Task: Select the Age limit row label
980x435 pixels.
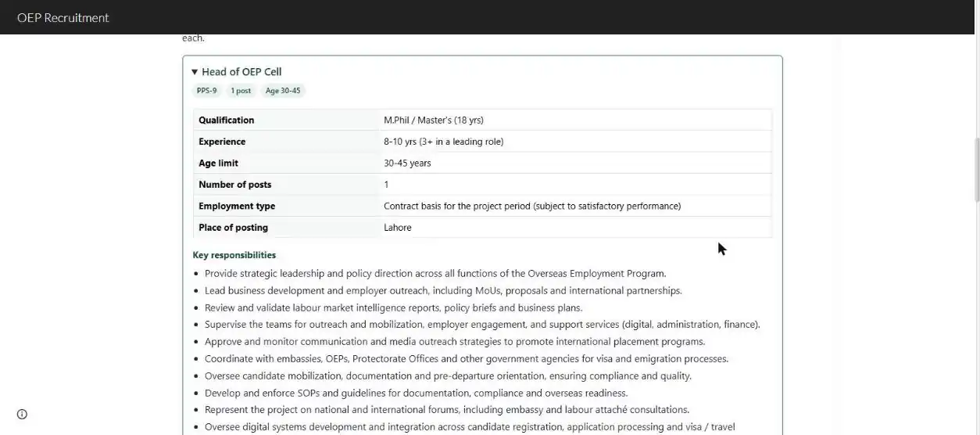Action: [x=218, y=164]
